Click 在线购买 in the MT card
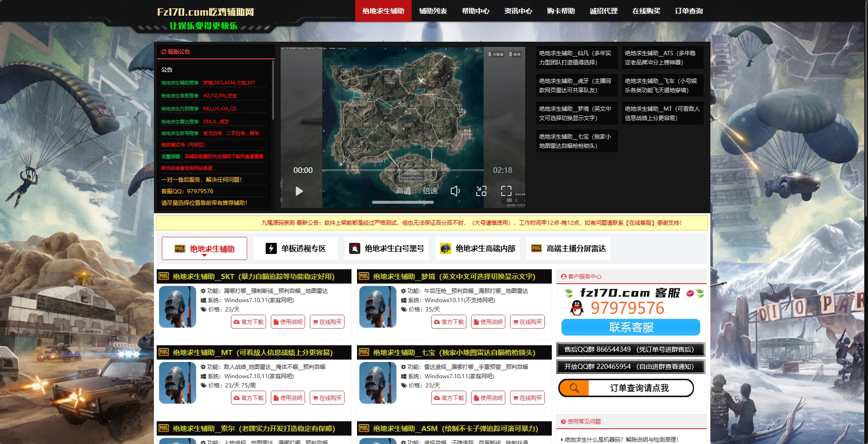This screenshot has width=868, height=444. 327,398
